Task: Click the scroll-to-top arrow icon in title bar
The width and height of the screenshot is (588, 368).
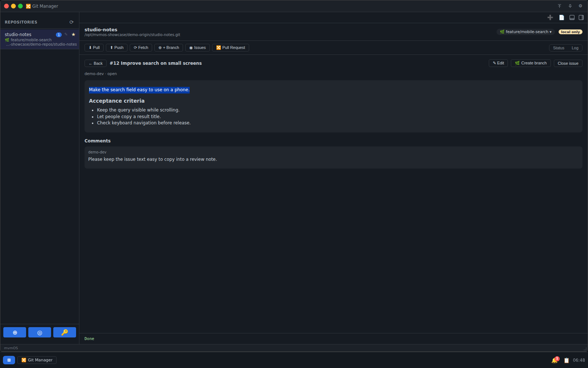Action: 559,6
